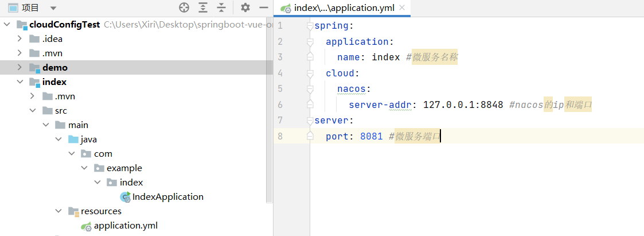This screenshot has height=236, width=644.
Task: Click the '127.0.0.1:8848' value
Action: coord(463,105)
